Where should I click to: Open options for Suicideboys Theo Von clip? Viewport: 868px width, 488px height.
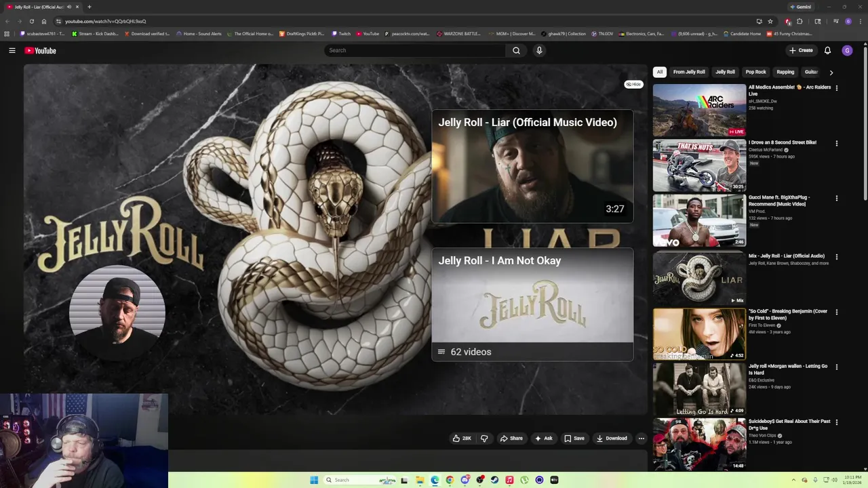(x=836, y=422)
